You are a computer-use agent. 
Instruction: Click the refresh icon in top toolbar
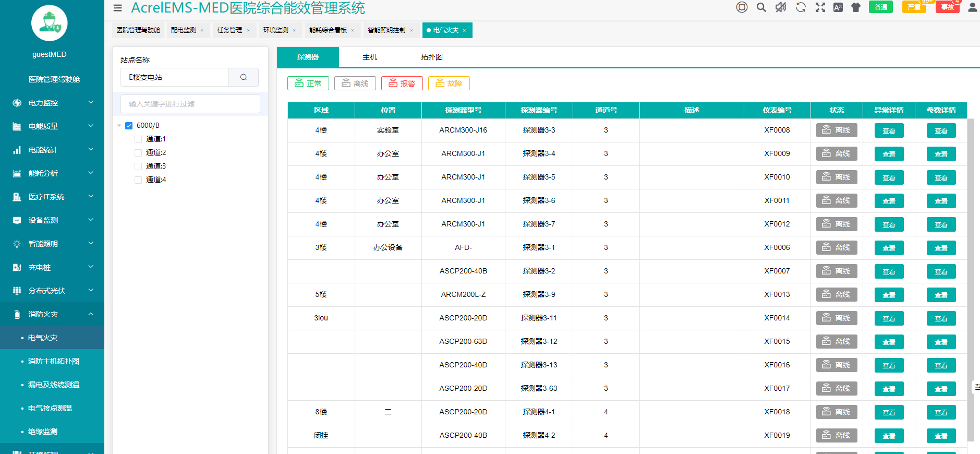(x=801, y=7)
